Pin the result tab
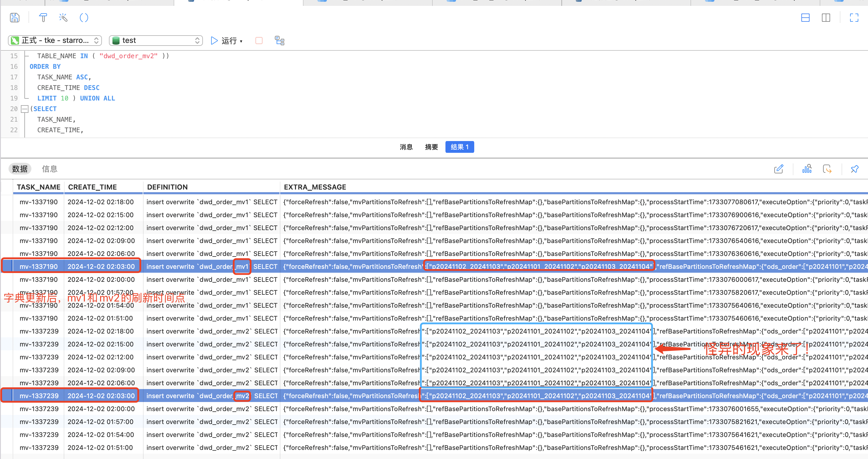 point(854,169)
